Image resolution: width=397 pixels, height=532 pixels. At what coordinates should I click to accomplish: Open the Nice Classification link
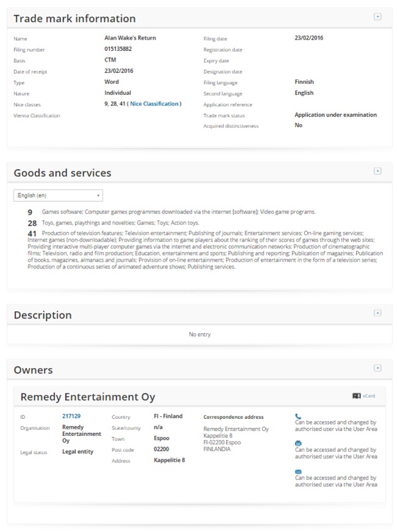(155, 104)
